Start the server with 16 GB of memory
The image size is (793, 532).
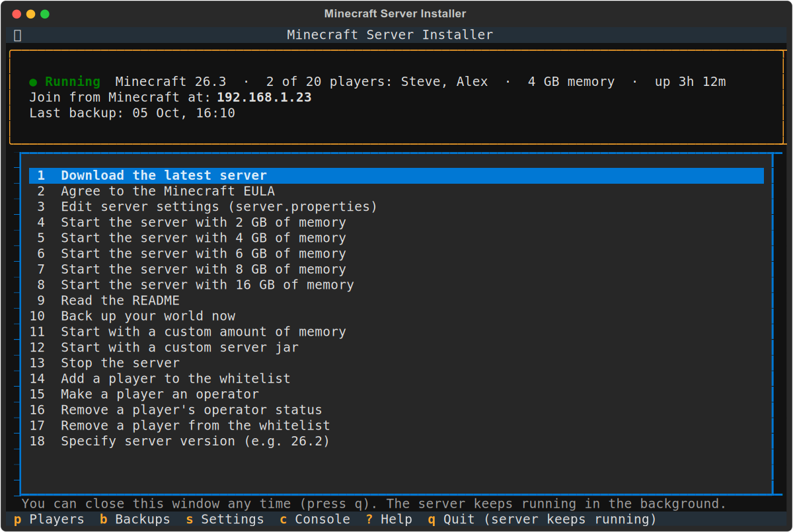[x=397, y=285]
